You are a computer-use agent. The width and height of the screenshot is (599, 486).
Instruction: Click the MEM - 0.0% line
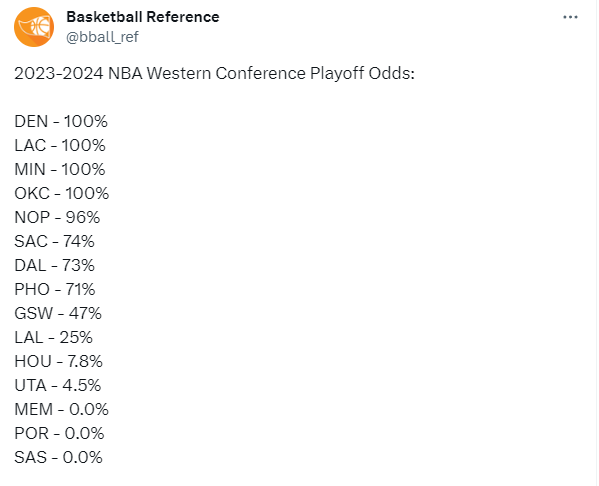[62, 410]
